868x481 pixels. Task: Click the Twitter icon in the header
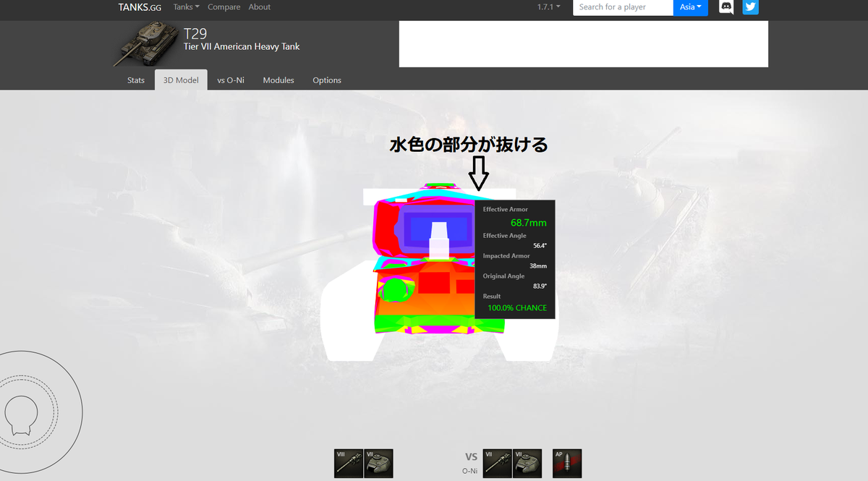tap(750, 7)
